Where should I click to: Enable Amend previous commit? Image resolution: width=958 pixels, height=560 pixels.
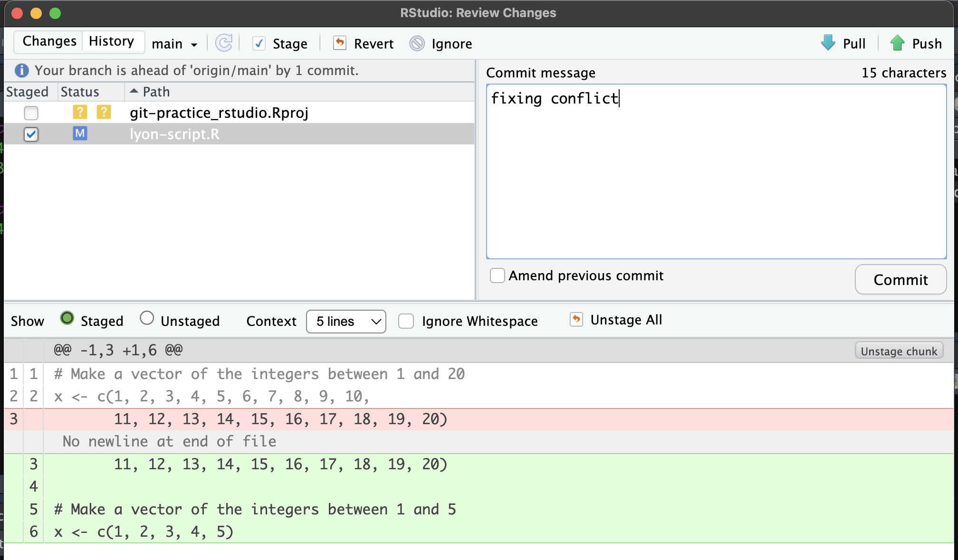(497, 275)
